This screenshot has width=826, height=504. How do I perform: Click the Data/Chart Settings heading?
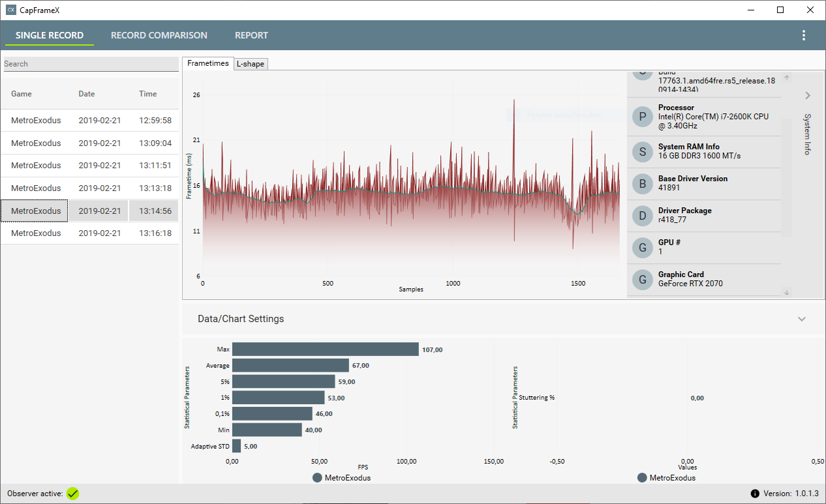click(x=241, y=319)
